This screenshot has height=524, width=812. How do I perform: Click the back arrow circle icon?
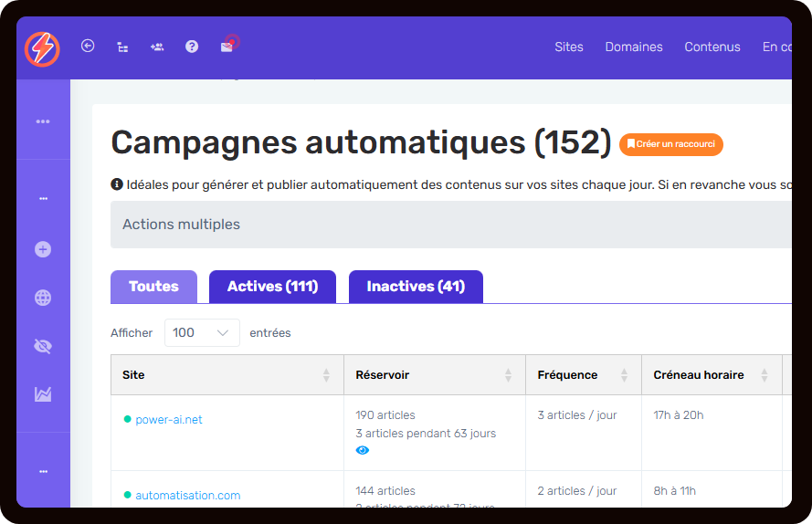(x=88, y=46)
